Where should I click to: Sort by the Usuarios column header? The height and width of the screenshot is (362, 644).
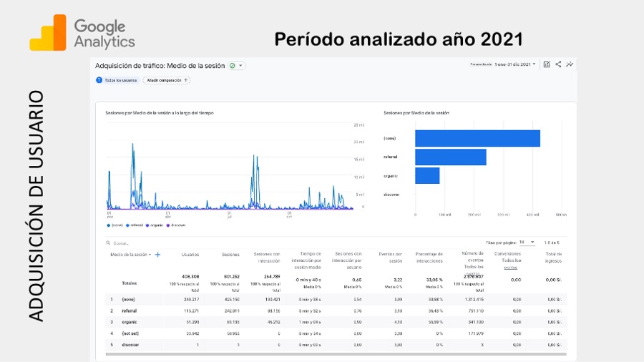pos(190,254)
